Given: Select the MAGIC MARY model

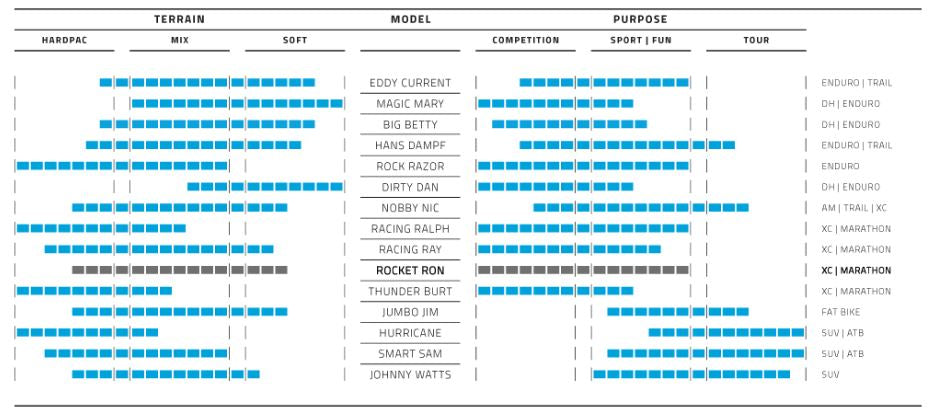Looking at the screenshot, I should [410, 104].
